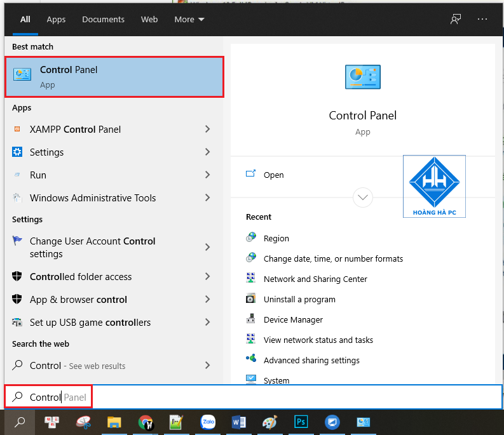This screenshot has width=504, height=435.
Task: Open Region from the Recent list
Action: 276,238
